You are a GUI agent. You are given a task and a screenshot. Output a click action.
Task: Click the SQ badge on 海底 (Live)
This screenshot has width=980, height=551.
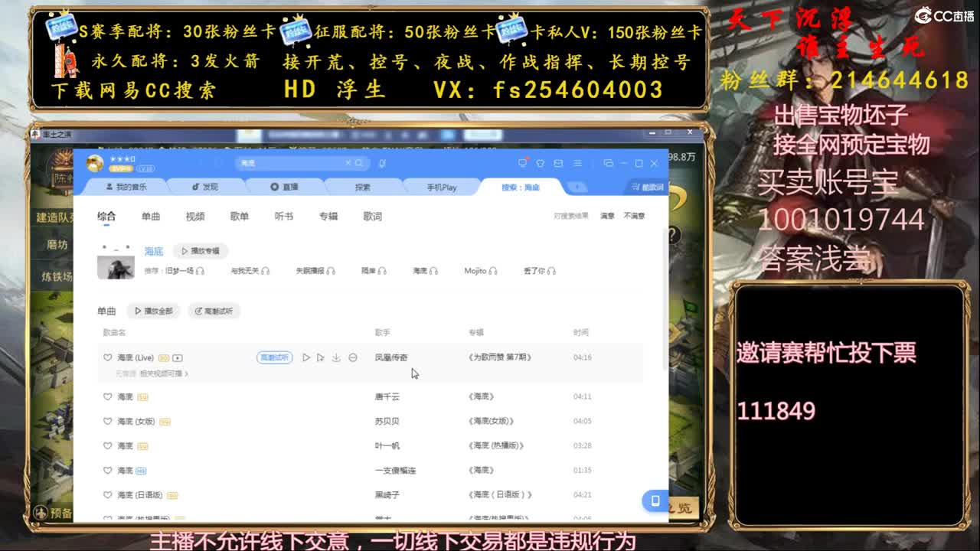point(164,357)
